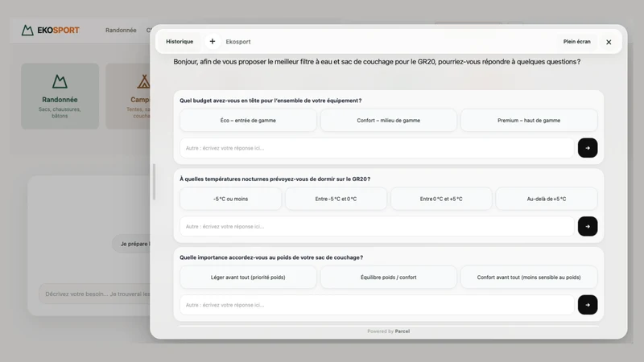Image resolution: width=644 pixels, height=362 pixels.
Task: Click the sleeping bag weight question text
Action: [x=271, y=257]
